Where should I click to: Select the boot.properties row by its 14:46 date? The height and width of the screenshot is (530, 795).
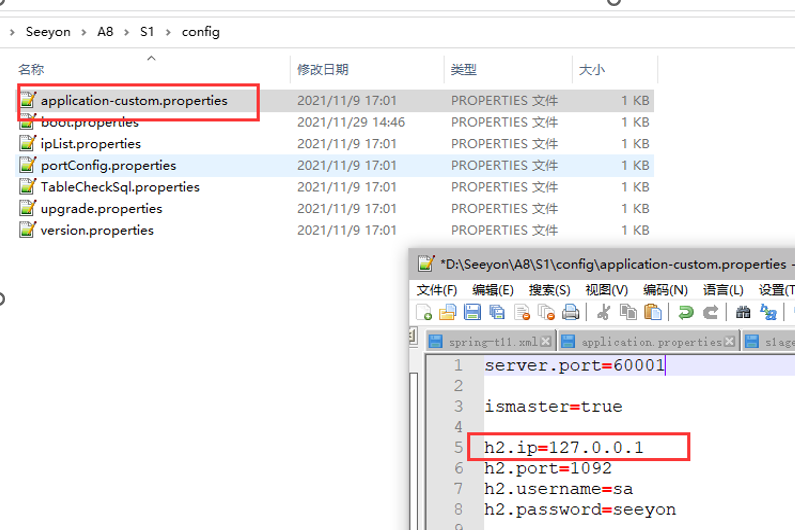click(351, 122)
